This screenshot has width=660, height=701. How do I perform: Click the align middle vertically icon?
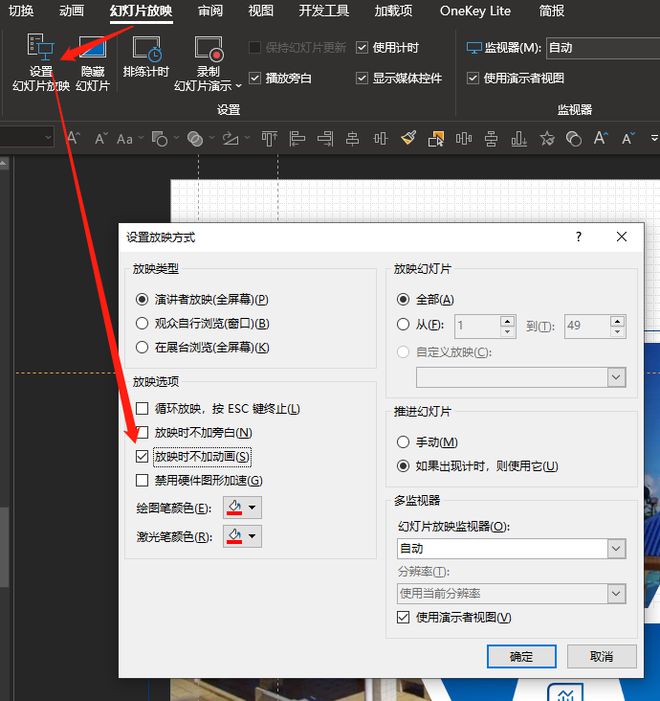point(381,139)
